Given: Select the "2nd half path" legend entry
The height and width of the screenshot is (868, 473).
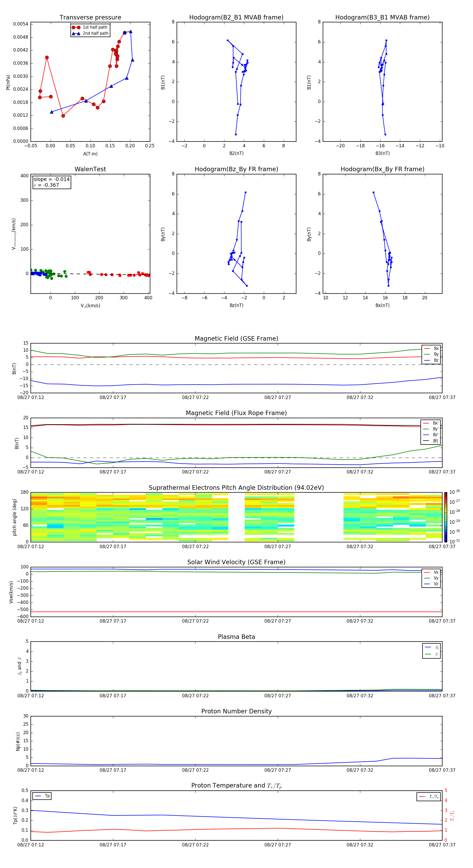Looking at the screenshot, I should [x=90, y=33].
